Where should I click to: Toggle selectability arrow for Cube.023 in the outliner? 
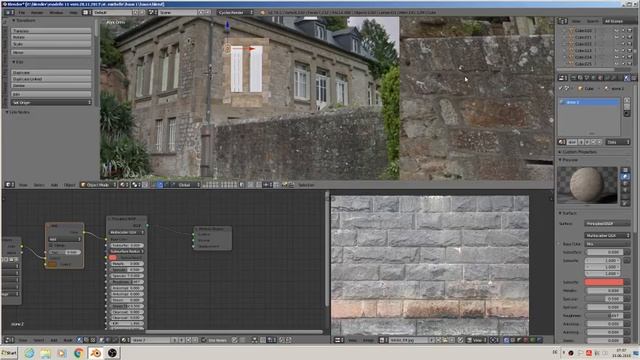pyautogui.click(x=623, y=51)
